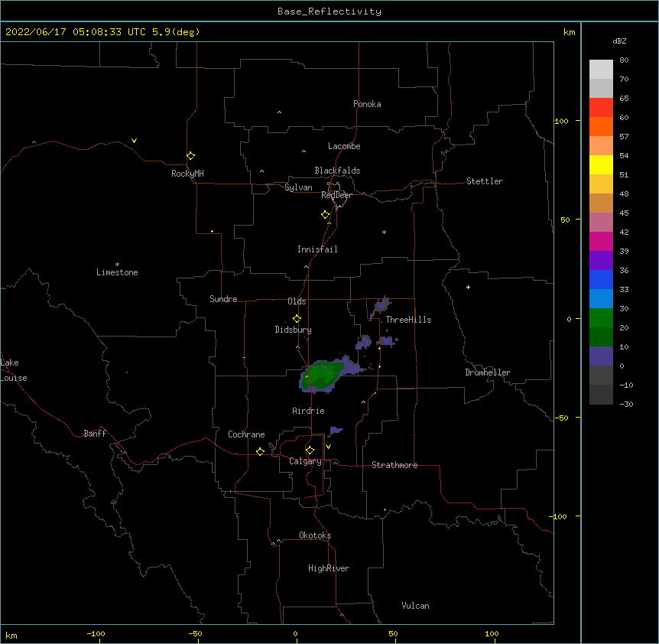Select the violet 10 dBZ color swatch
The height and width of the screenshot is (644, 659).
tap(601, 356)
